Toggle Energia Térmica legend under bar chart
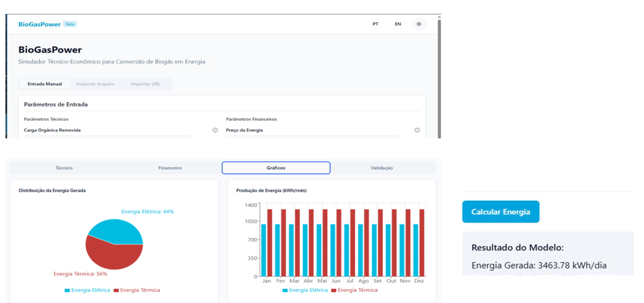The width and height of the screenshot is (644, 303). (x=354, y=290)
